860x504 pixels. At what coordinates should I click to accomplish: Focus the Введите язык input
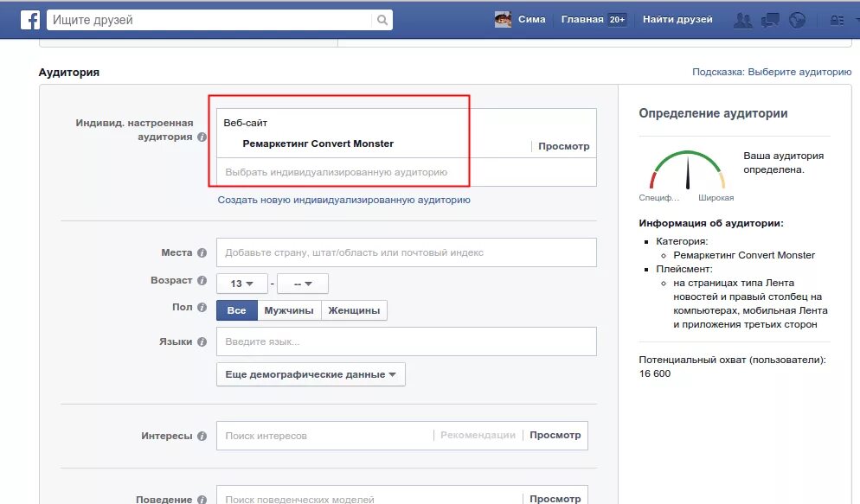[x=407, y=341]
